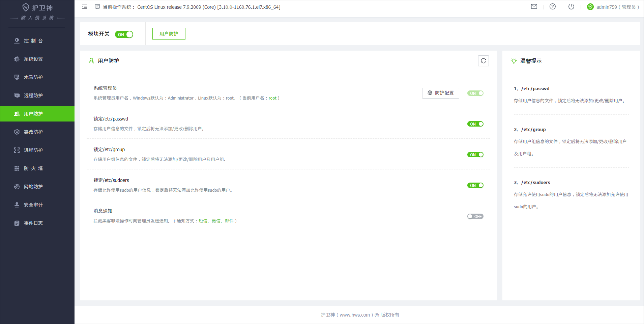Click the 系统管理员 row title
Viewport: 644px width, 324px height.
(105, 88)
